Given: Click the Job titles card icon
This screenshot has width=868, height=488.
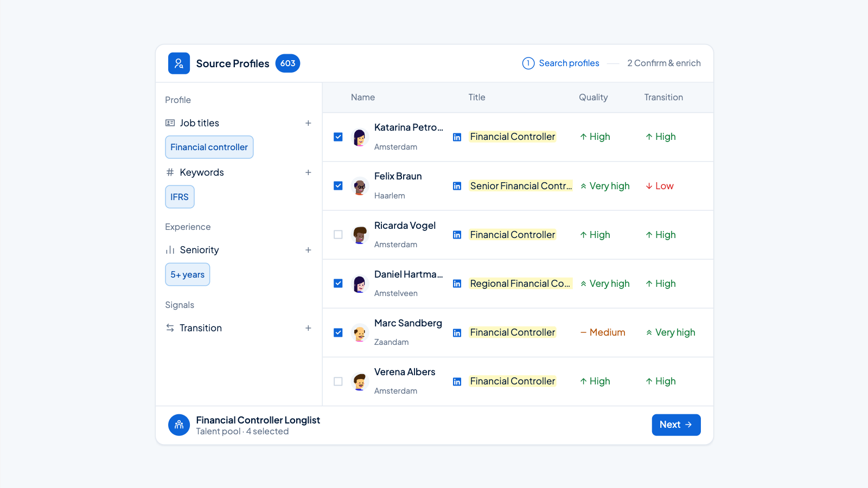Looking at the screenshot, I should [170, 123].
